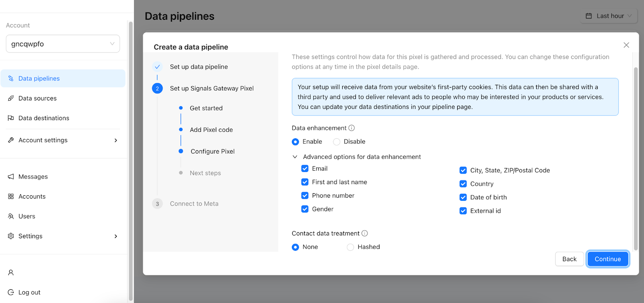Click the Back button
This screenshot has width=644, height=303.
tap(570, 259)
